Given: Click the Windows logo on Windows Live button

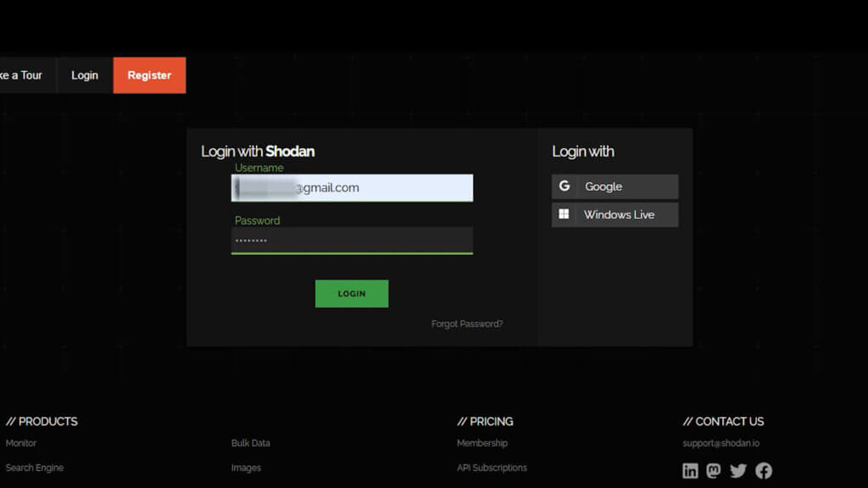Looking at the screenshot, I should click(x=564, y=214).
